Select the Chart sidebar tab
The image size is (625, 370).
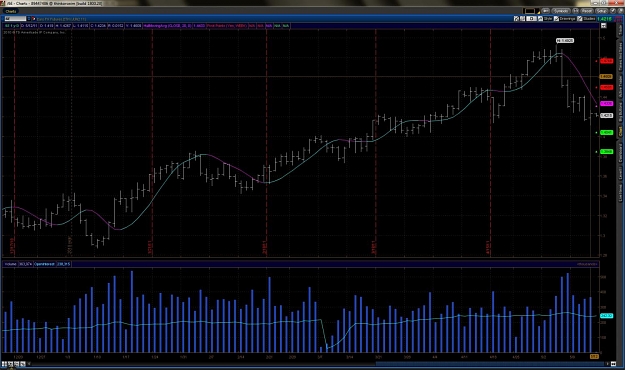(620, 132)
